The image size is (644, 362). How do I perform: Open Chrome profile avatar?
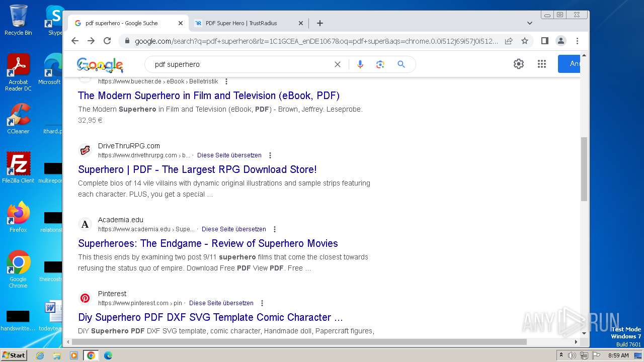click(561, 41)
